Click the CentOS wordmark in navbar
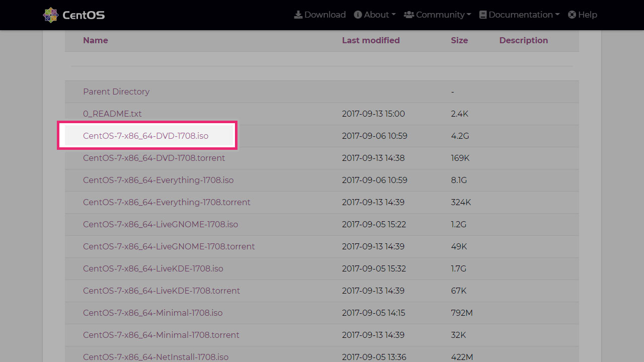644x362 pixels. coord(84,15)
